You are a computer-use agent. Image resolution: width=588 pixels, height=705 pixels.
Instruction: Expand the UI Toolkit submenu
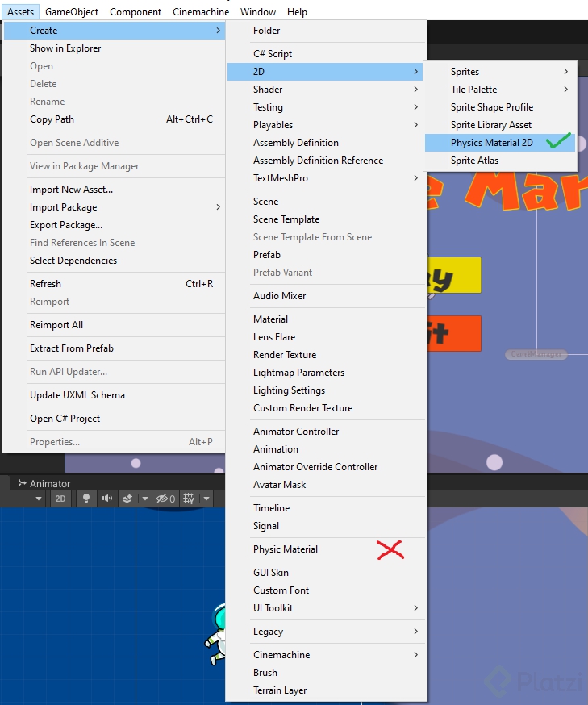click(327, 608)
